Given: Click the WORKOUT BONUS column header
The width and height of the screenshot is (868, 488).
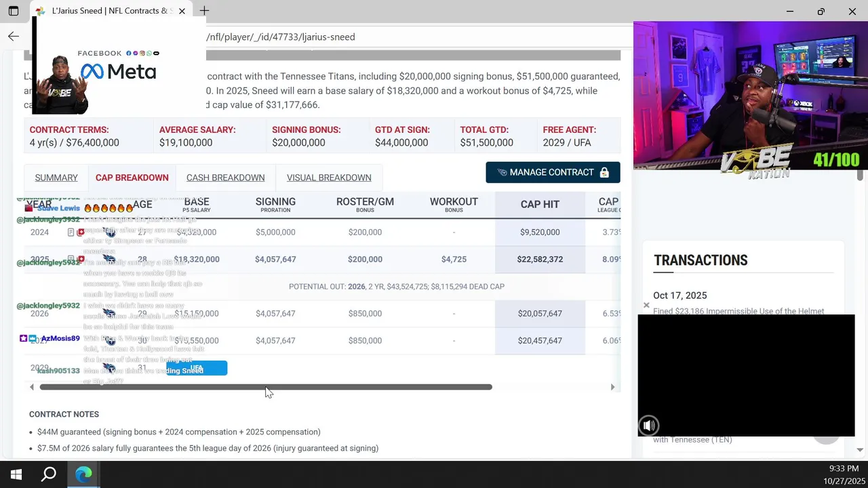Looking at the screenshot, I should coord(454,205).
